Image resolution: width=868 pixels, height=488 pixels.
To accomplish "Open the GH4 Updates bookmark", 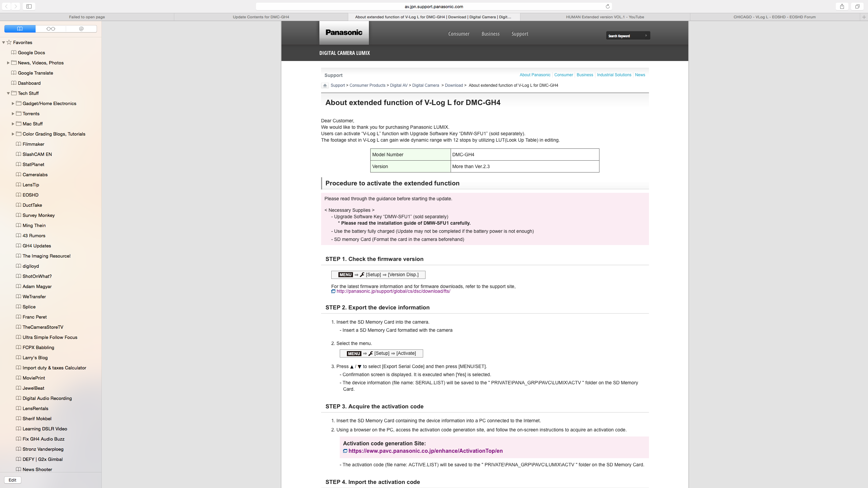I will pyautogui.click(x=37, y=246).
